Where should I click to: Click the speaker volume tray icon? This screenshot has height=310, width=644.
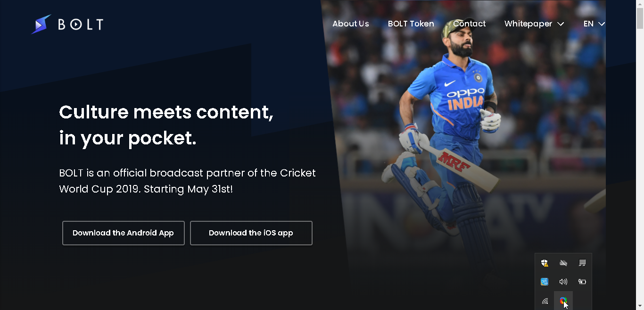pos(563,282)
